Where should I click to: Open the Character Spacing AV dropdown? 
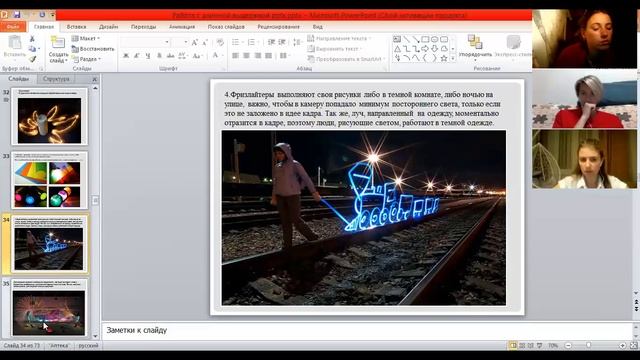coord(183,56)
